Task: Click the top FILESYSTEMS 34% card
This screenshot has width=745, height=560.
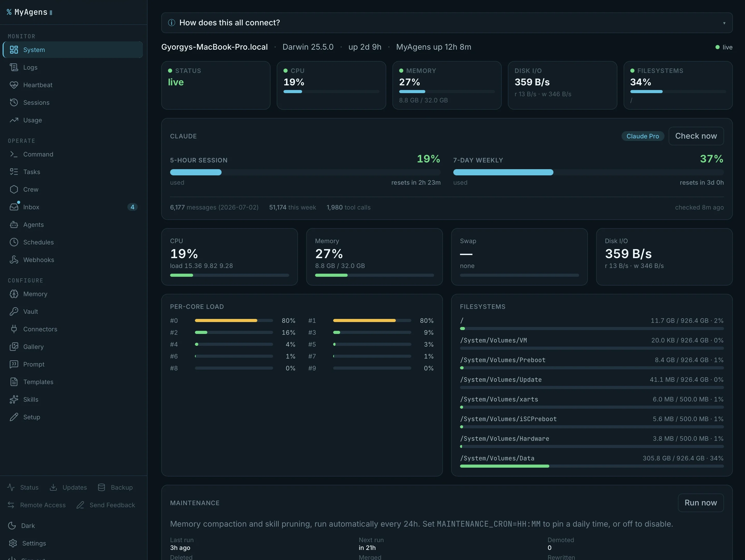Action: click(678, 85)
